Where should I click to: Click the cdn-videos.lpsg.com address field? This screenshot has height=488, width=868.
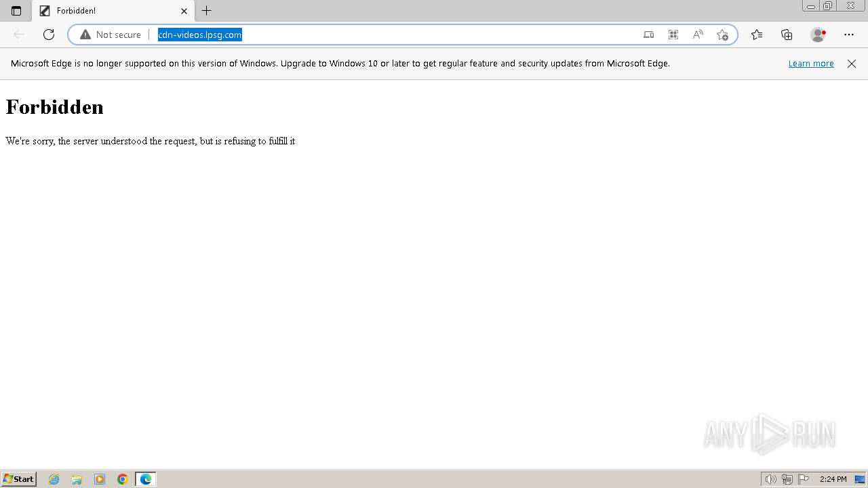[199, 35]
